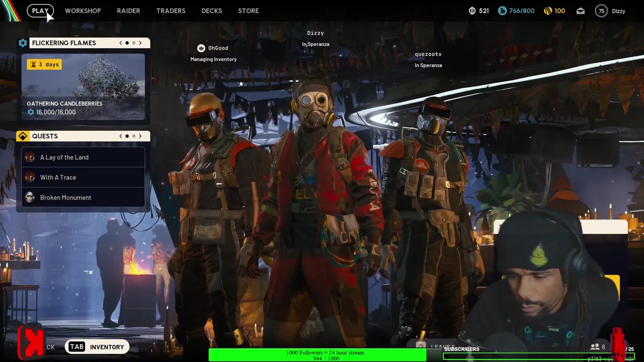Click quezootv's In Speranza status
Image resolution: width=644 pixels, height=362 pixels.
pos(428,65)
